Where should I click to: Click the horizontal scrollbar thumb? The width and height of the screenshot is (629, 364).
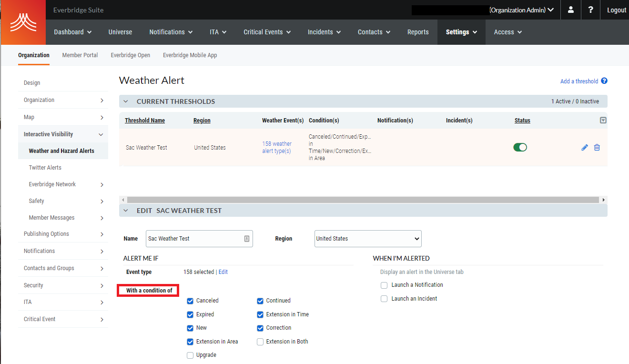tap(363, 200)
